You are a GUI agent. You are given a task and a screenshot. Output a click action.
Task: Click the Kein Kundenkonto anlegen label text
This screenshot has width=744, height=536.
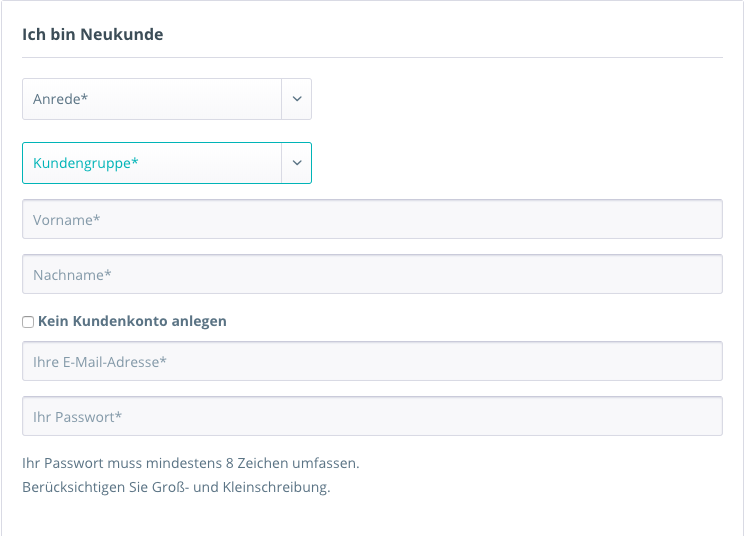click(132, 322)
